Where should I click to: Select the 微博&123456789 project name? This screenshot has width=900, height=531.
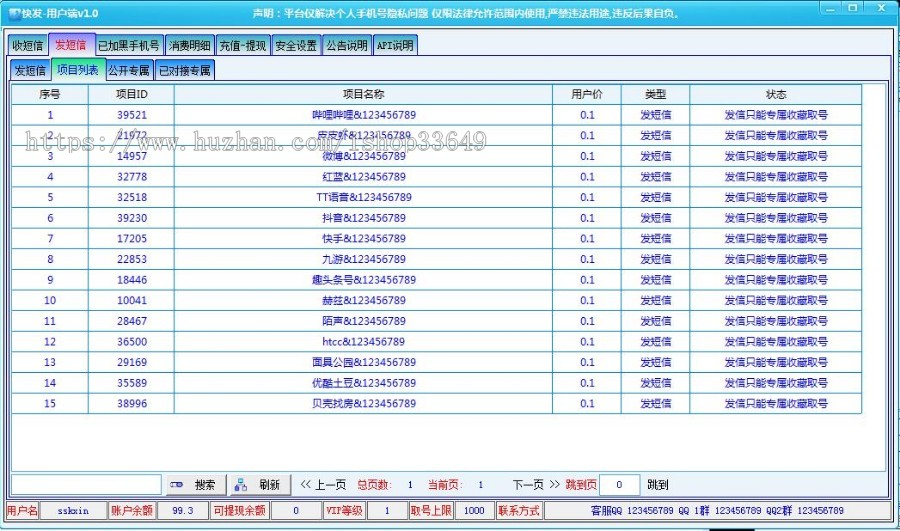[364, 156]
